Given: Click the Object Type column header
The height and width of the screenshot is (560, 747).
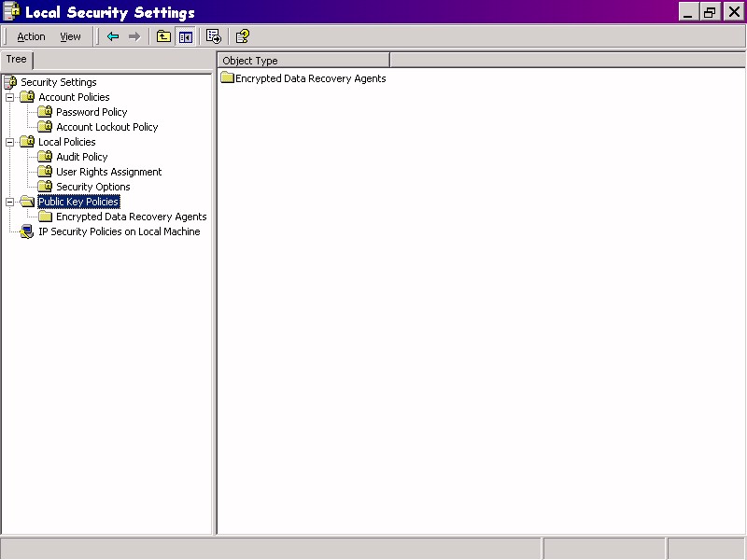Looking at the screenshot, I should click(x=303, y=61).
